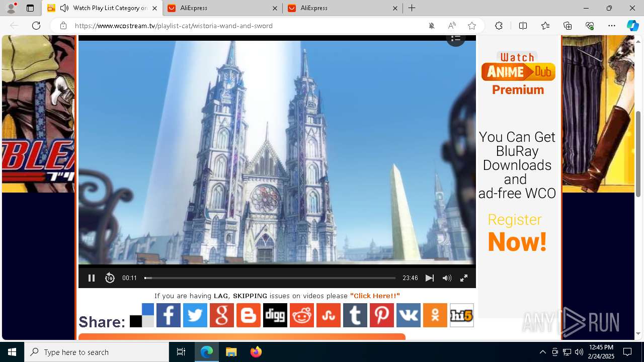The width and height of the screenshot is (644, 362).
Task: Open Settings and more menu
Action: [612, 26]
